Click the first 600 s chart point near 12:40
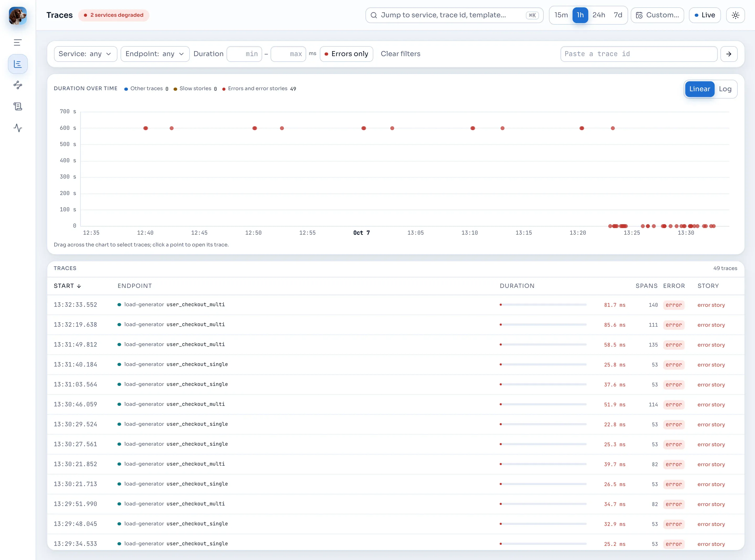The image size is (755, 560). point(146,128)
